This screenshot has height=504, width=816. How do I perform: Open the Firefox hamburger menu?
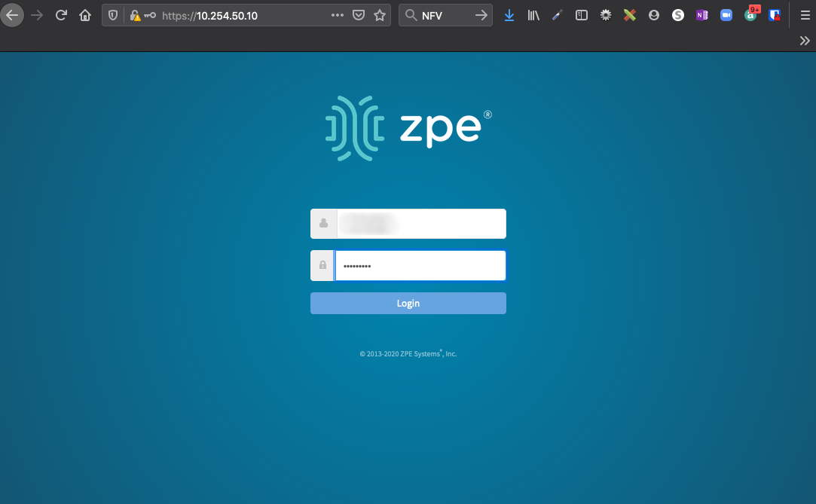805,15
